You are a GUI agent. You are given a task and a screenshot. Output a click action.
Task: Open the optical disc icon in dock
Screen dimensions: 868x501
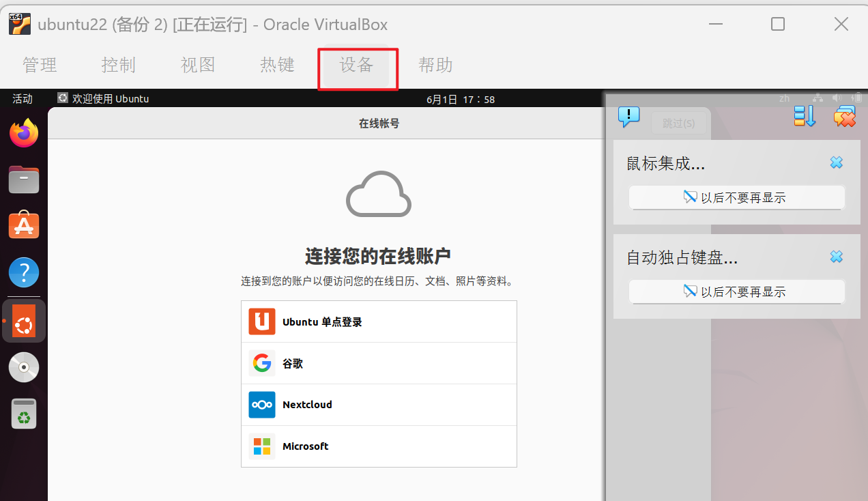24,367
